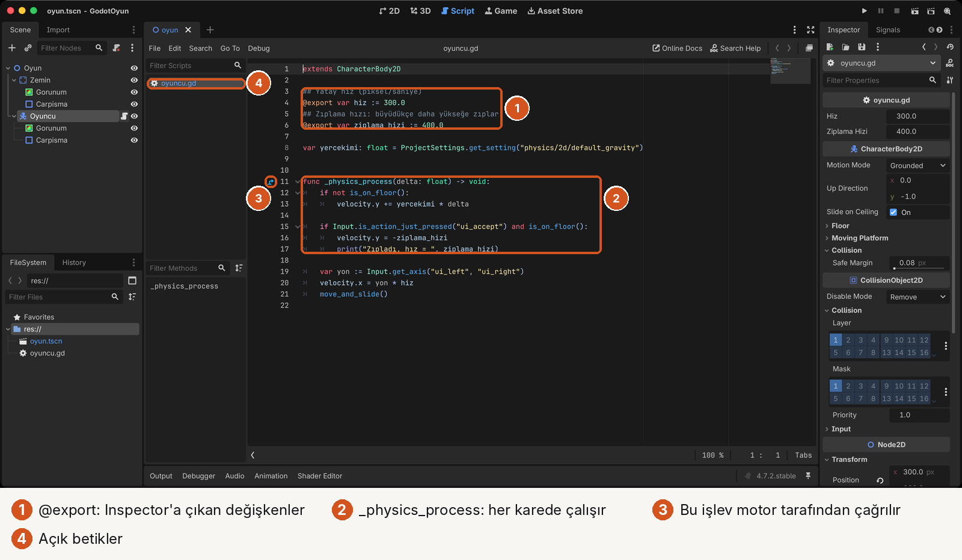Toggle alphabetical sorting of methods list
Image resolution: width=962 pixels, height=560 pixels.
click(239, 268)
